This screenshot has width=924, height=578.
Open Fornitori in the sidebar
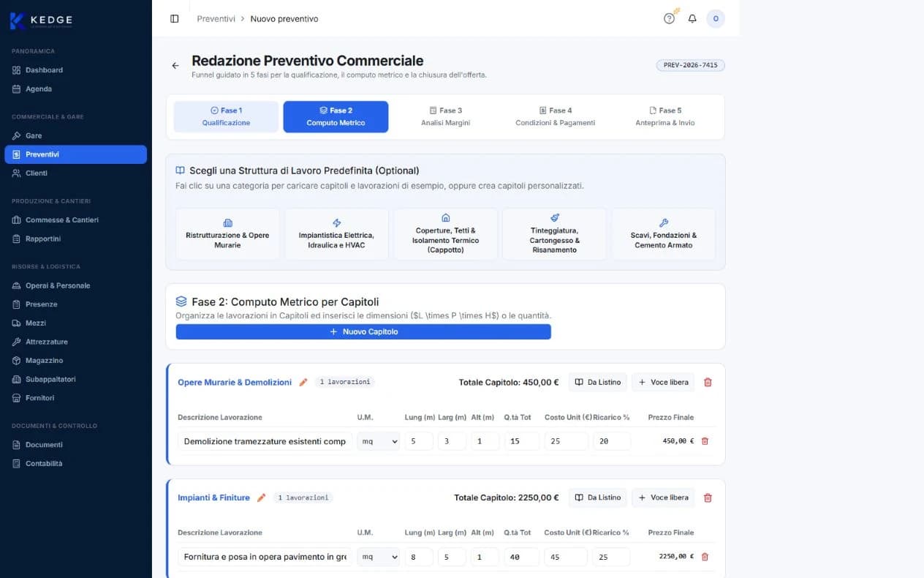tap(76, 398)
